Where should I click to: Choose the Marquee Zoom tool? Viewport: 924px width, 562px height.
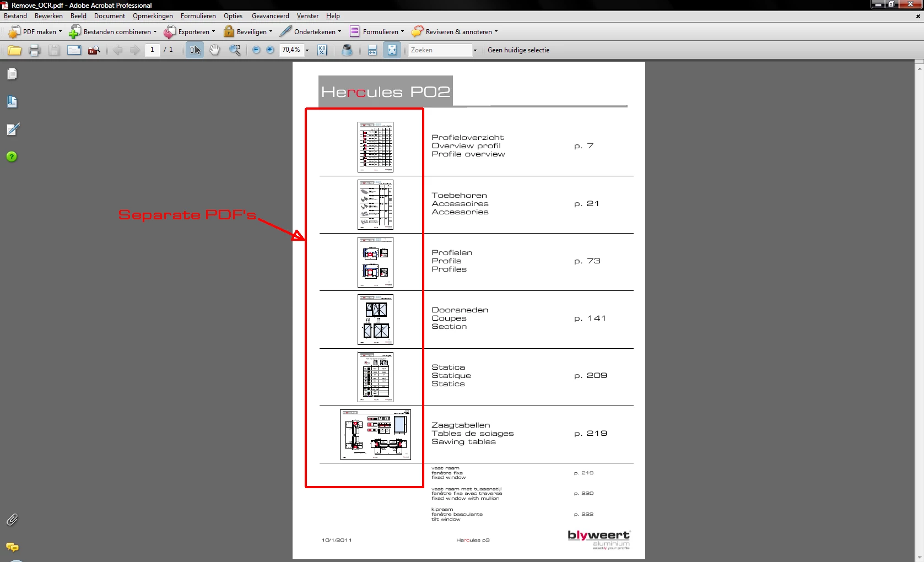coord(235,50)
